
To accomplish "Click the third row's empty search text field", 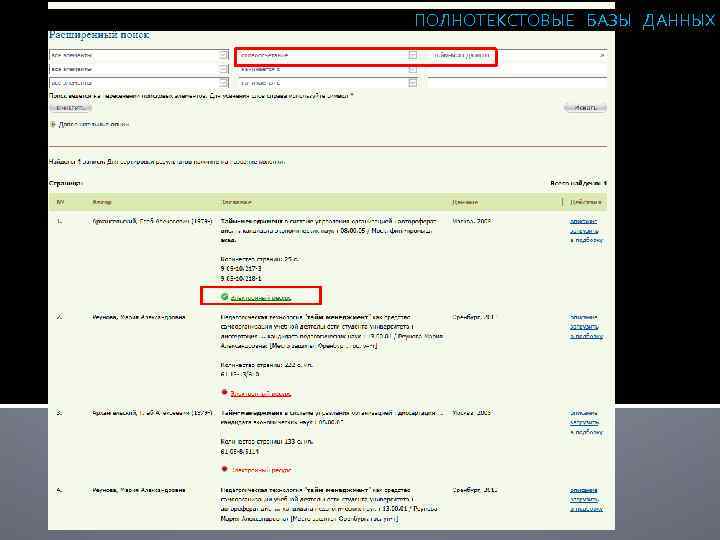I will (x=518, y=83).
